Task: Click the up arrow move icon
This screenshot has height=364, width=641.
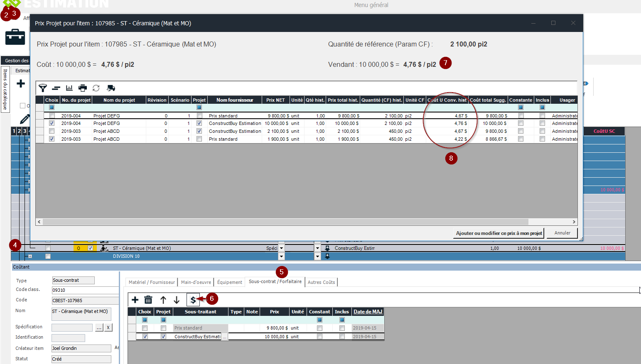Action: [163, 300]
